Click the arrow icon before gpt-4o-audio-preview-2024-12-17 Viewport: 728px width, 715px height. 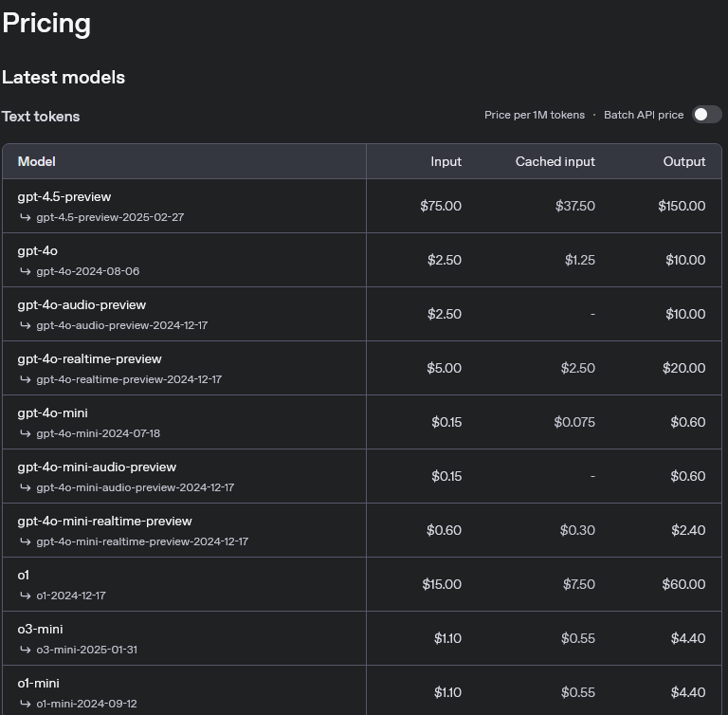(25, 325)
